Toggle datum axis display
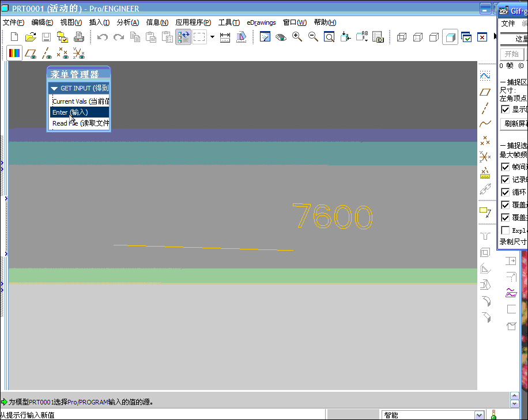This screenshot has height=420, width=528. [x=47, y=53]
